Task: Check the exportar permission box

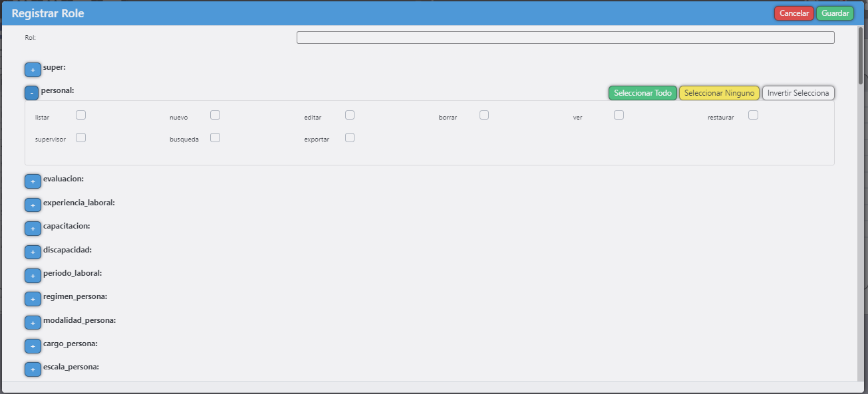Action: coord(350,138)
